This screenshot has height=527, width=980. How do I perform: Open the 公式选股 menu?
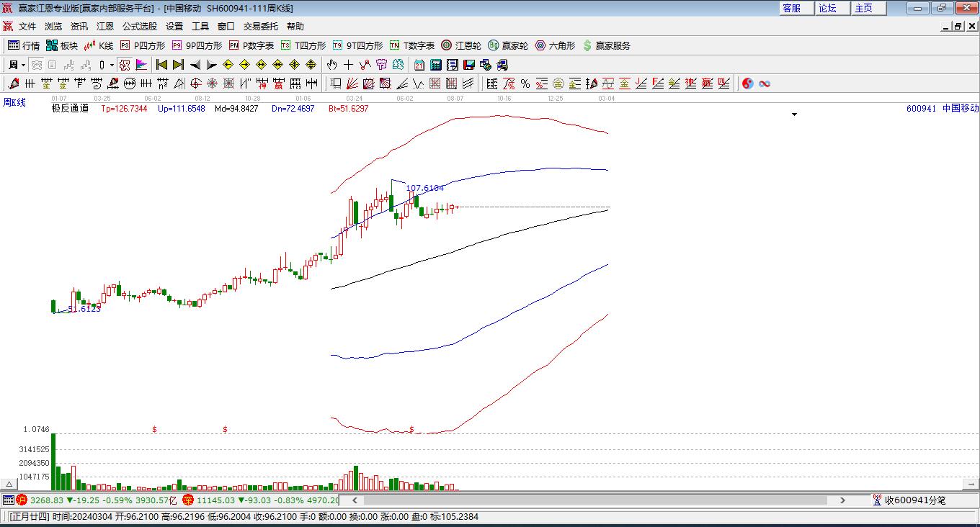(139, 26)
